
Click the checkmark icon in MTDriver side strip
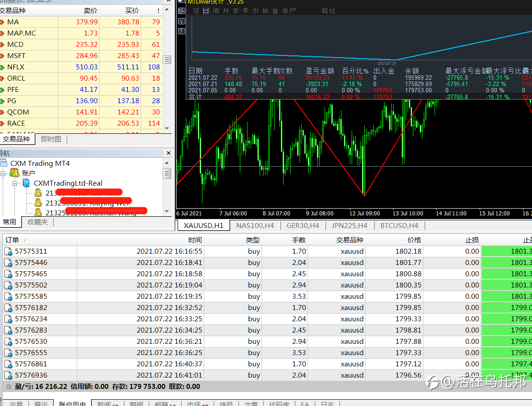pos(181,21)
